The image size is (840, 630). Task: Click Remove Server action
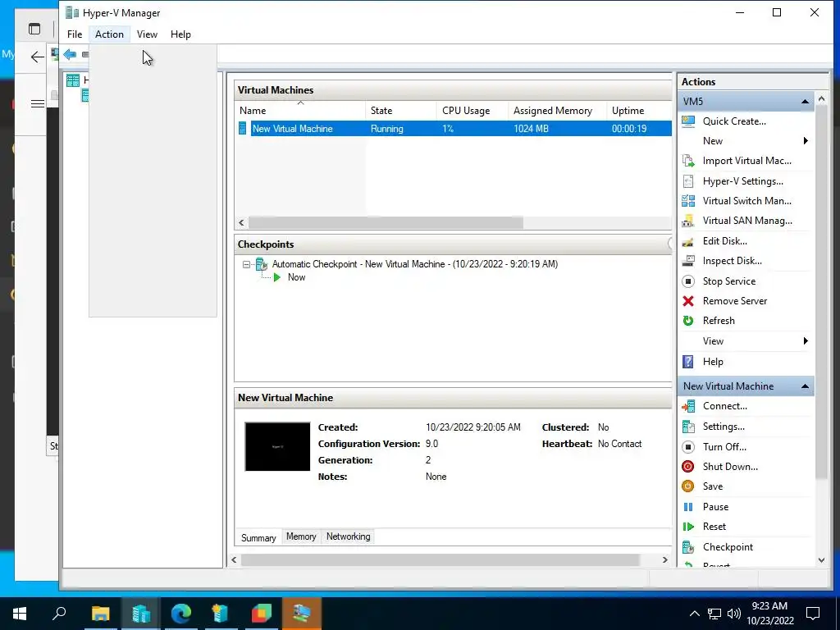pyautogui.click(x=735, y=301)
